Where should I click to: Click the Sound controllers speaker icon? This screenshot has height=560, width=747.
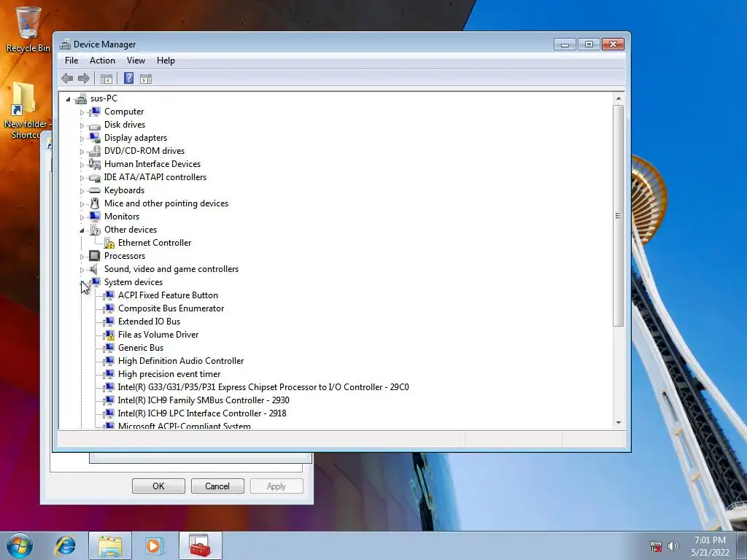tap(94, 269)
